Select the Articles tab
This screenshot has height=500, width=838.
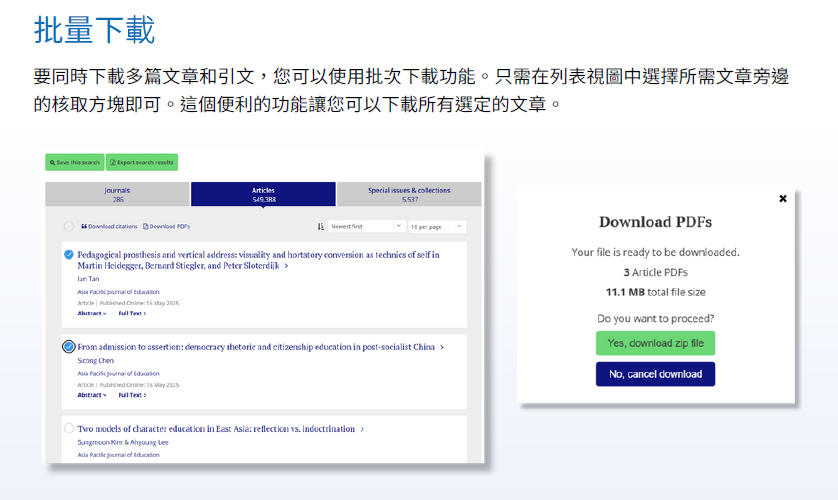263,194
